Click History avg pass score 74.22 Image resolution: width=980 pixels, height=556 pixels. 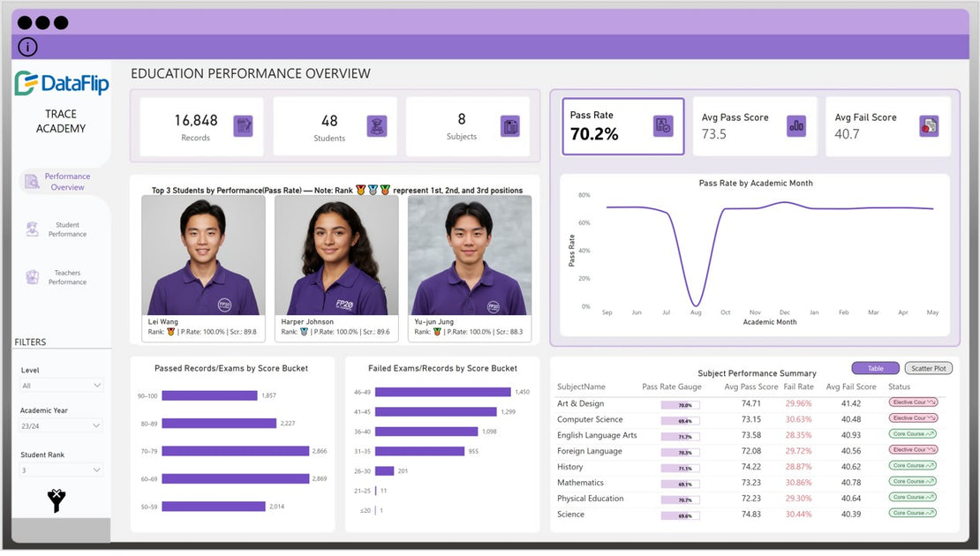click(750, 467)
